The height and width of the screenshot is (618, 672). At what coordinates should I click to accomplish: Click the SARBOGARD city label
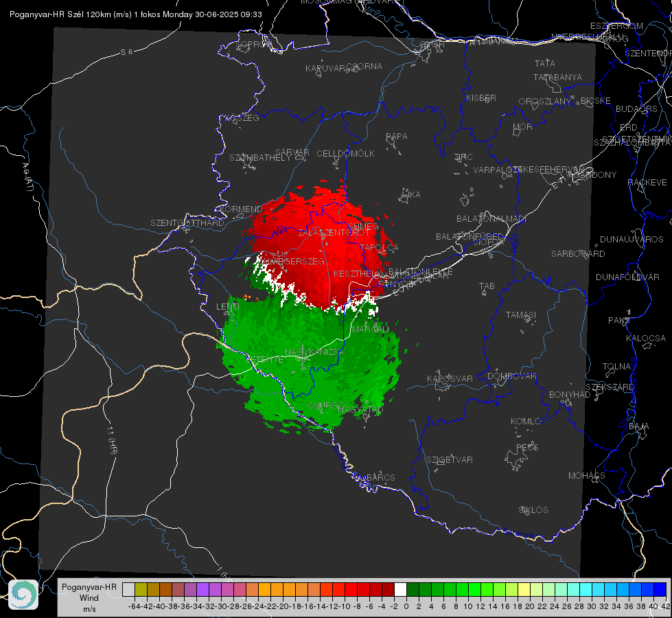pyautogui.click(x=578, y=254)
